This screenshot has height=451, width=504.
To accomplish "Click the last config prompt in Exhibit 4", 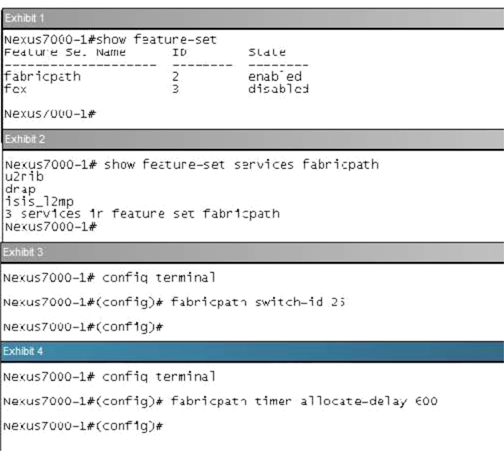I will pyautogui.click(x=83, y=426).
